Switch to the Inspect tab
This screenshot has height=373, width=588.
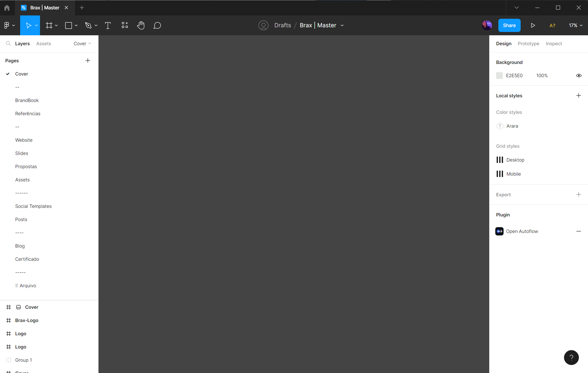click(x=554, y=44)
